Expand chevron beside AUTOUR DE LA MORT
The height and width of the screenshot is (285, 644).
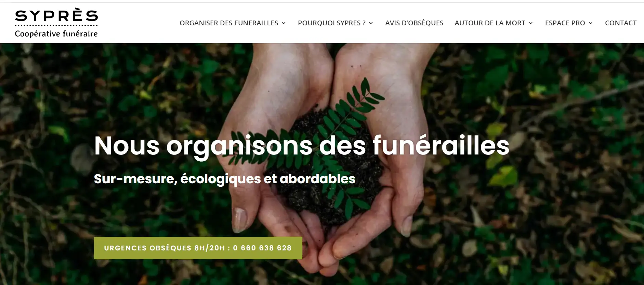[531, 23]
